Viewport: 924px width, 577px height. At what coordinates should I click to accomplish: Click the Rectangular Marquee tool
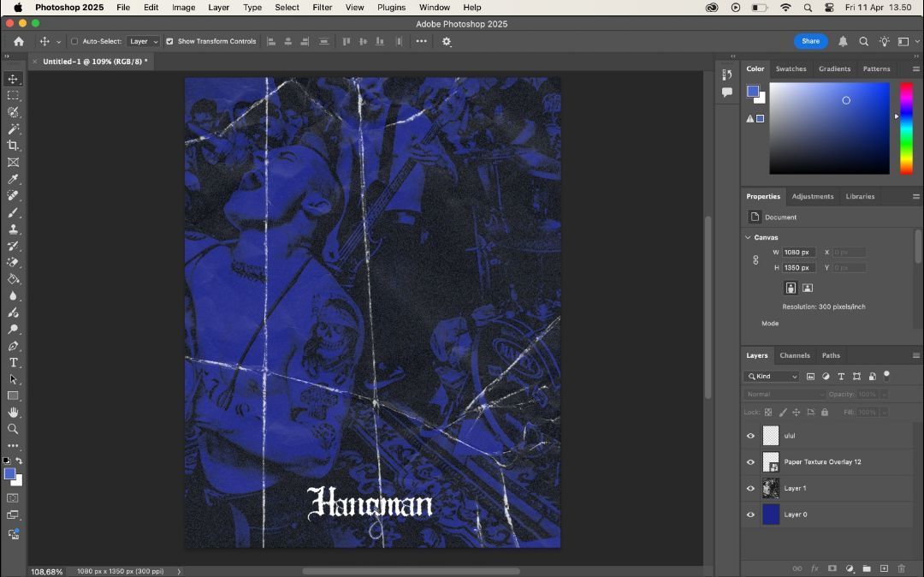tap(13, 96)
